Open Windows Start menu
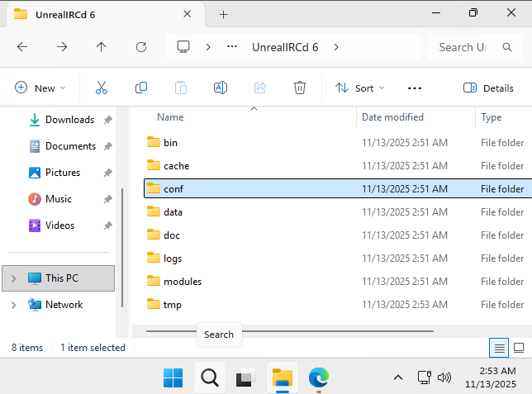Image resolution: width=532 pixels, height=394 pixels. [173, 378]
